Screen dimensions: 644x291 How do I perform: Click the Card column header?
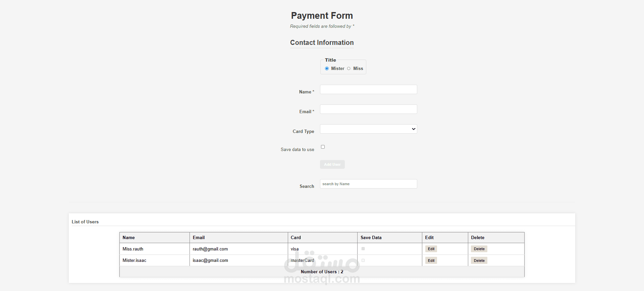tap(323, 237)
